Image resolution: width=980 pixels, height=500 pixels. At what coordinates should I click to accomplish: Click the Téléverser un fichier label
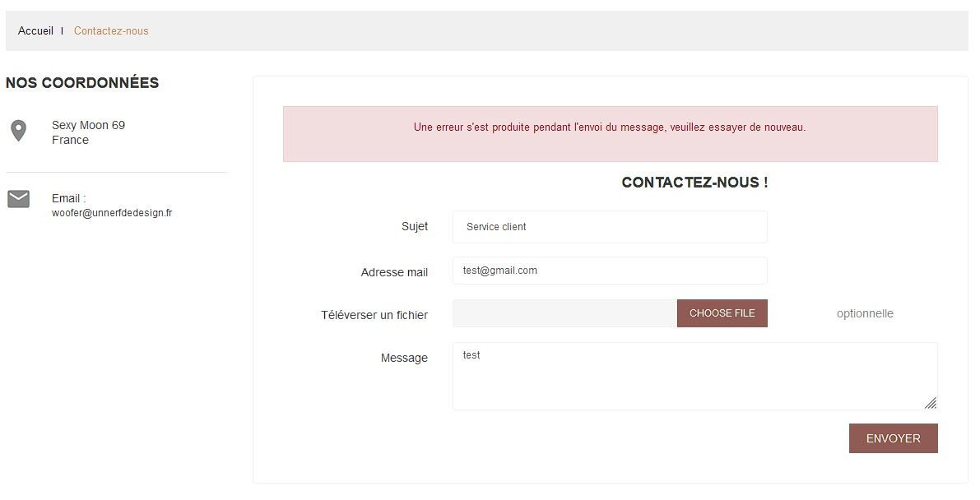tap(374, 315)
